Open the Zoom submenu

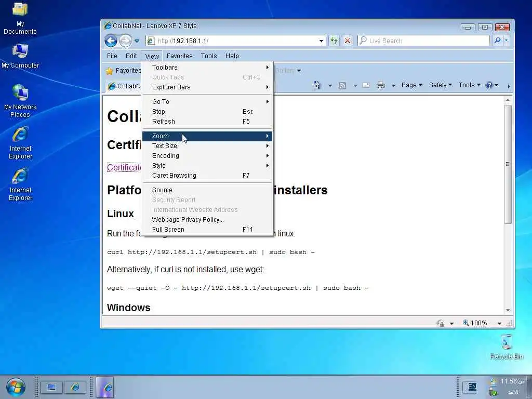click(x=207, y=136)
